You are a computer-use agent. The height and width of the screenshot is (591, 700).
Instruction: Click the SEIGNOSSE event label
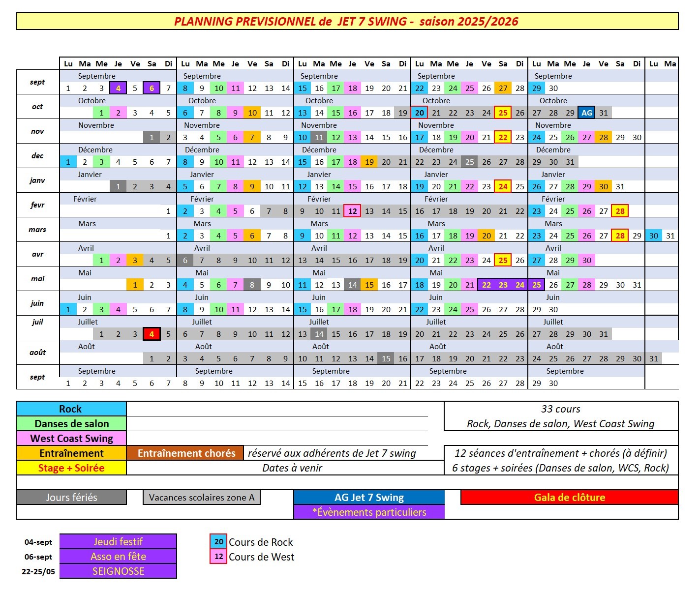[x=118, y=571]
